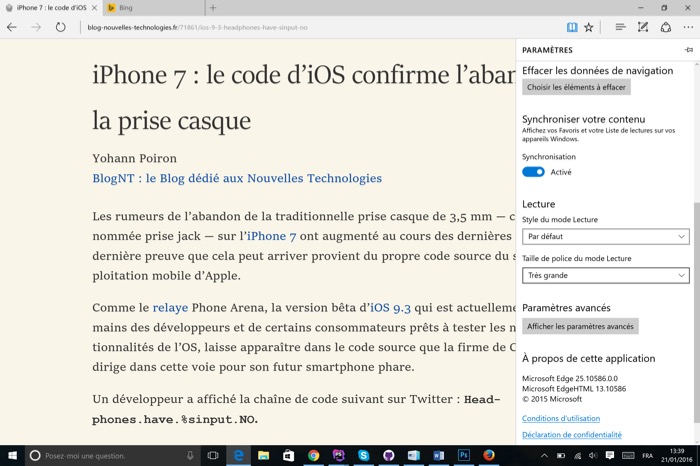
Task: Go back to previous page
Action: click(x=12, y=27)
